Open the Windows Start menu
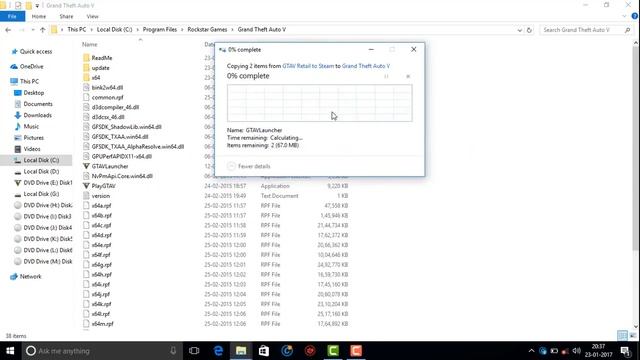 (x=10, y=351)
